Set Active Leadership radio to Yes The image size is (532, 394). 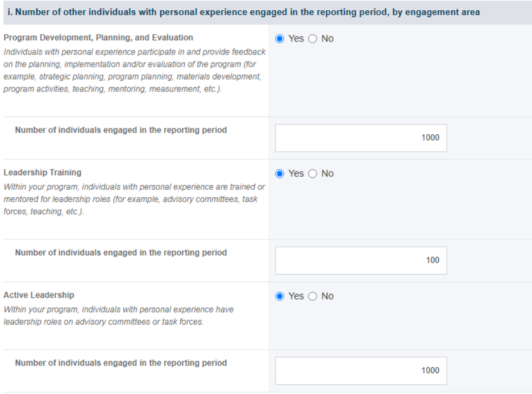(280, 296)
